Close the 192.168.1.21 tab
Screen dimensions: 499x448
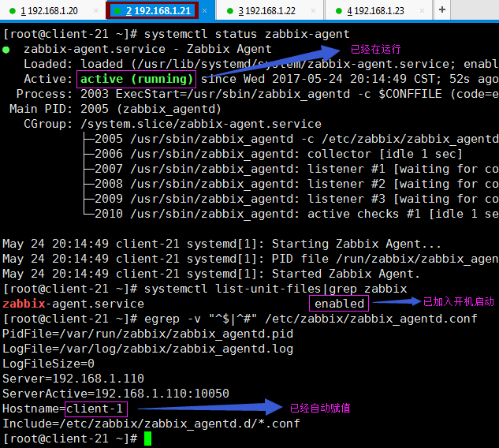(x=205, y=11)
